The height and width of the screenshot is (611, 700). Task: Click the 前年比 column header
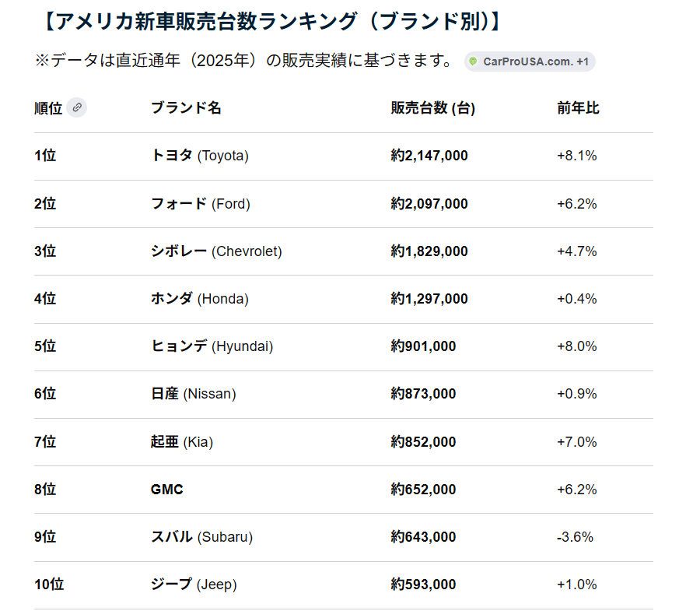578,108
